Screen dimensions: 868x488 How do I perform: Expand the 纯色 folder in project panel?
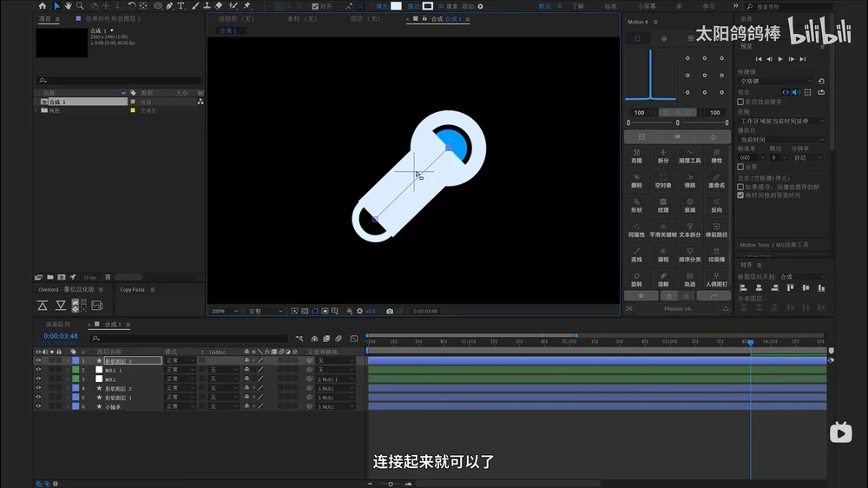(x=36, y=111)
